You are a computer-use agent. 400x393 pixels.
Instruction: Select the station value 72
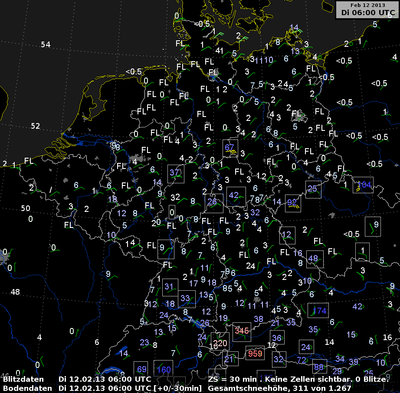coord(301,360)
